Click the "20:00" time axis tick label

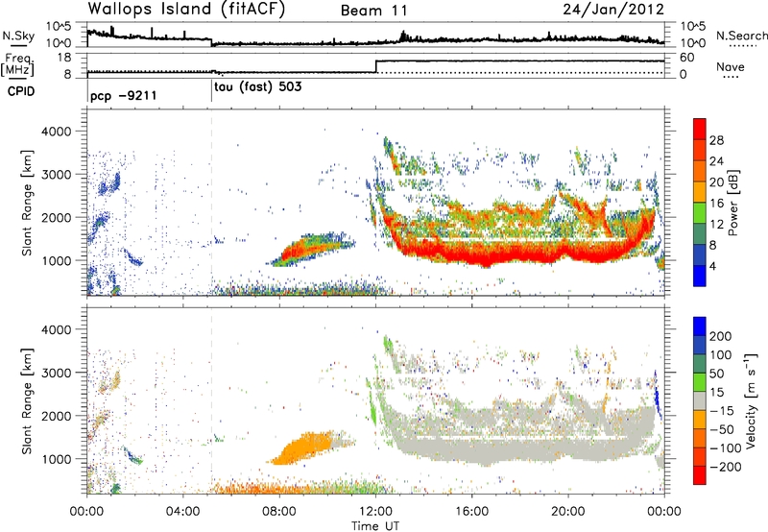pos(567,512)
